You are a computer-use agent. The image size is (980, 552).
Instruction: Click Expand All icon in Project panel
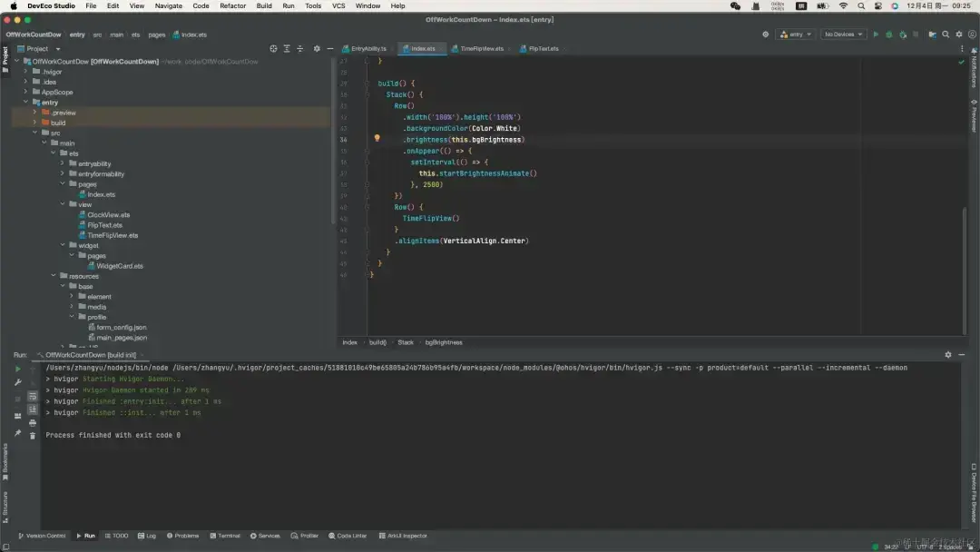[x=287, y=48]
